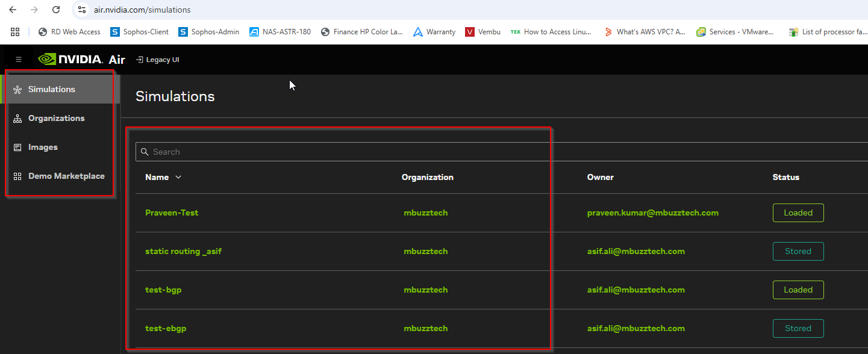Open the test-bgp simulation
Image resolution: width=868 pixels, height=354 pixels.
163,290
